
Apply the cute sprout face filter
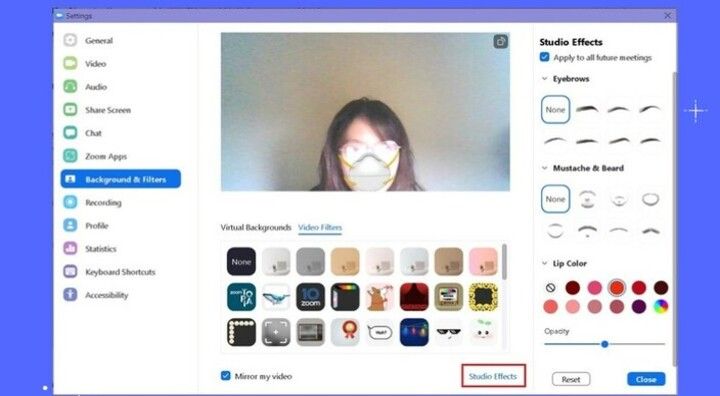[483, 332]
